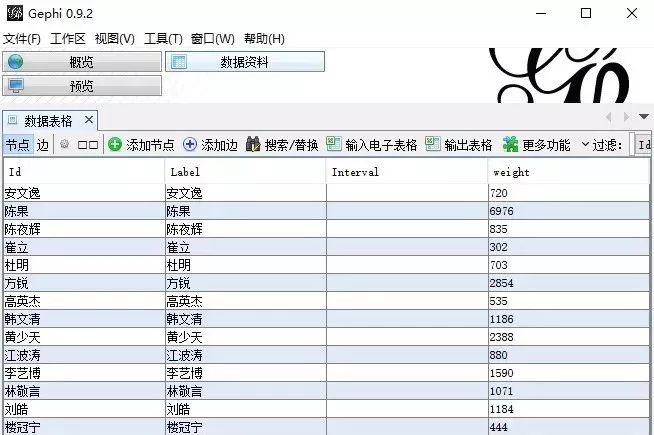Select weight value 1590
This screenshot has width=654, height=435.
(569, 373)
